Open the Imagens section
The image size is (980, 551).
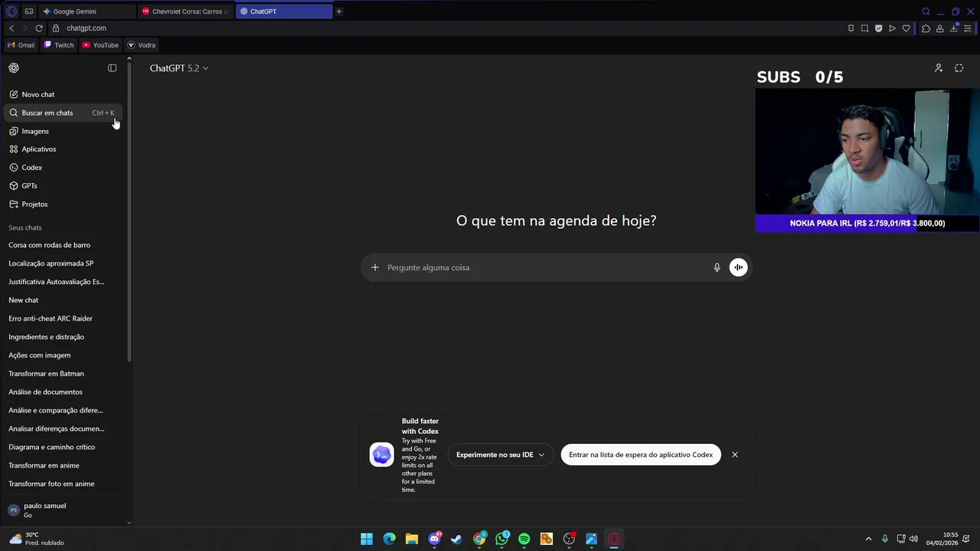tap(63, 131)
